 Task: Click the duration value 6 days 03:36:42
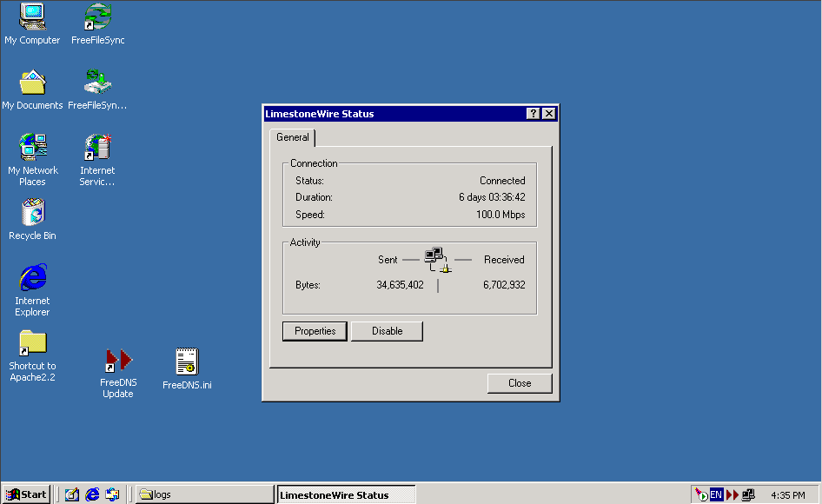pos(492,197)
